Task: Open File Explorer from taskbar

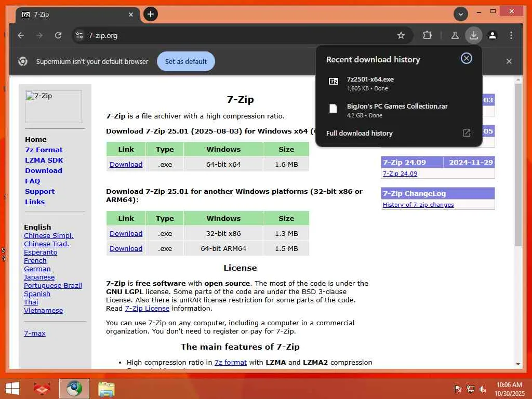Action: pyautogui.click(x=106, y=389)
